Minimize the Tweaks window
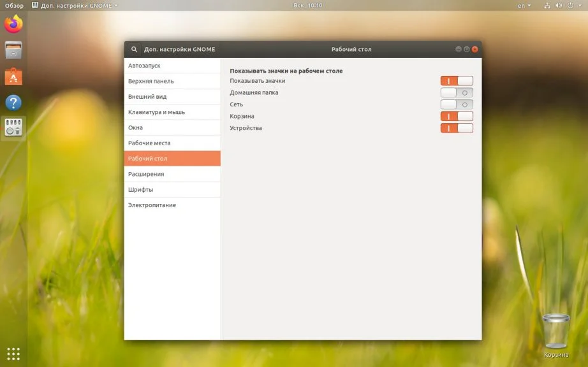 pos(459,49)
